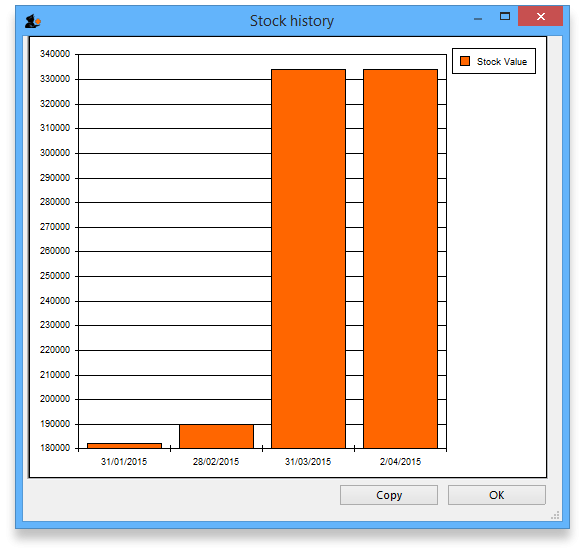Click the mSupply app icon in title bar
The width and height of the screenshot is (585, 554).
pyautogui.click(x=32, y=21)
